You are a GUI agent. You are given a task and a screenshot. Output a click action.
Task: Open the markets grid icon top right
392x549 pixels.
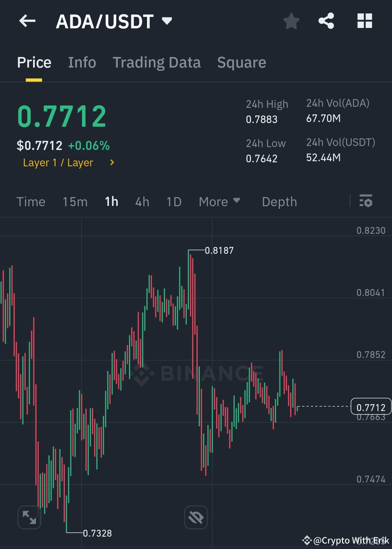[364, 21]
